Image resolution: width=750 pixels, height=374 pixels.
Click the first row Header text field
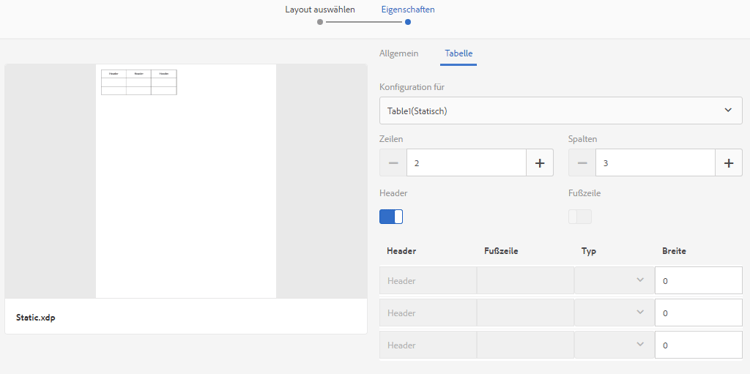pos(428,281)
